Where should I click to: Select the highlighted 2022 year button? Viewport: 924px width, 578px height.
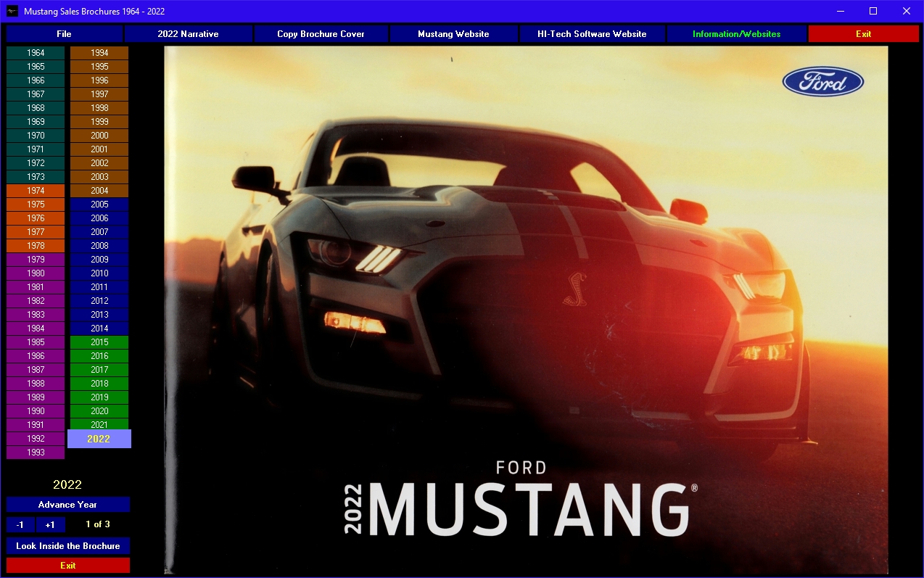99,439
